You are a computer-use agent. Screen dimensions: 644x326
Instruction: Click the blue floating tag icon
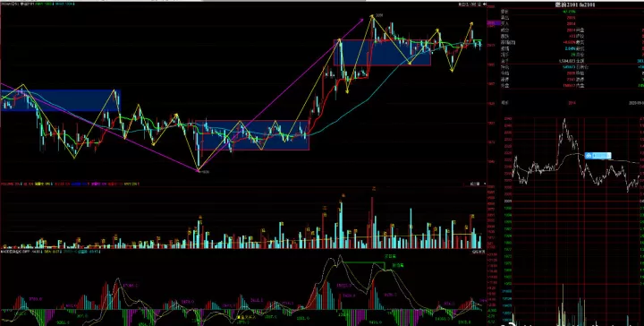589,156
